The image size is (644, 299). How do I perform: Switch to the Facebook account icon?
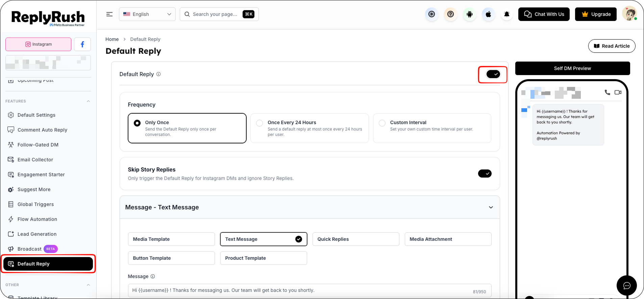pos(82,44)
